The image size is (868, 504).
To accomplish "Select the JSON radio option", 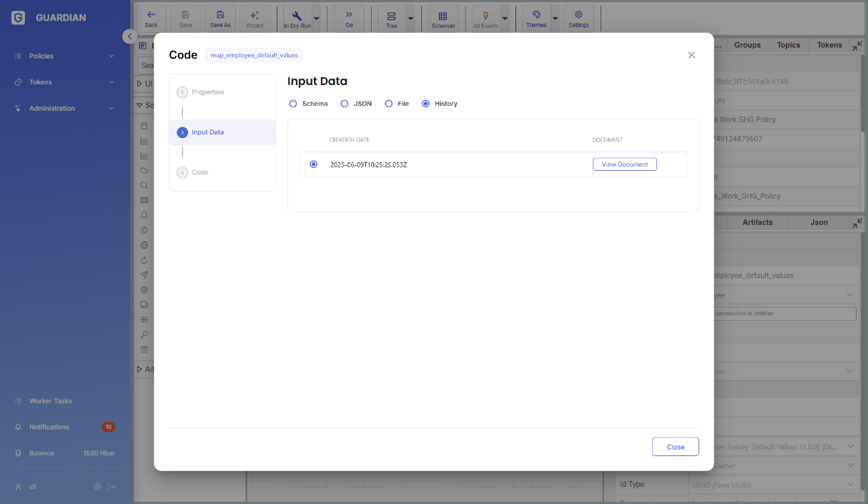I will tap(345, 104).
